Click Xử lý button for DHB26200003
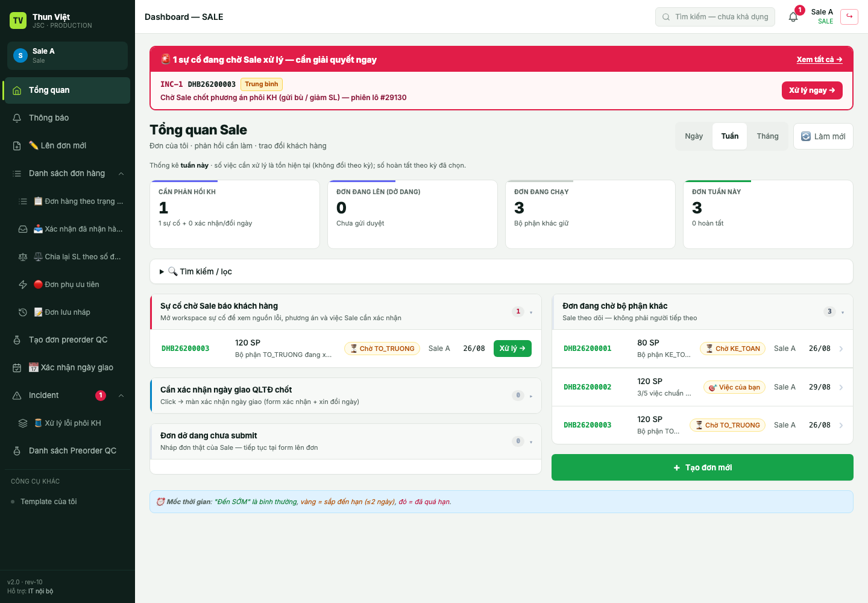The width and height of the screenshot is (868, 603). 512,349
